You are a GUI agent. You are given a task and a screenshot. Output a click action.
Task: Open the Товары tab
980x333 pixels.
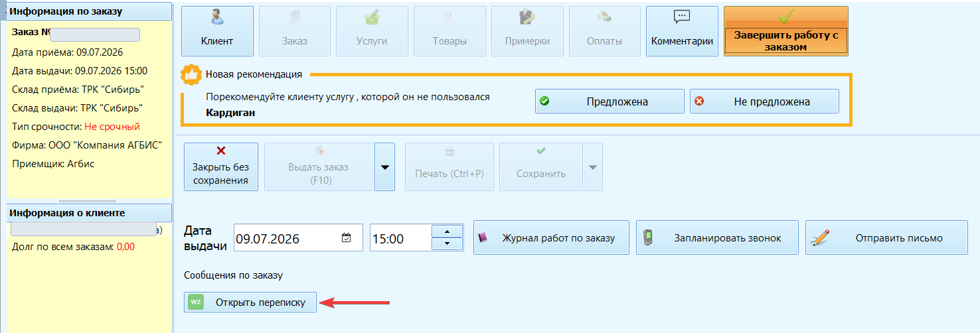449,31
